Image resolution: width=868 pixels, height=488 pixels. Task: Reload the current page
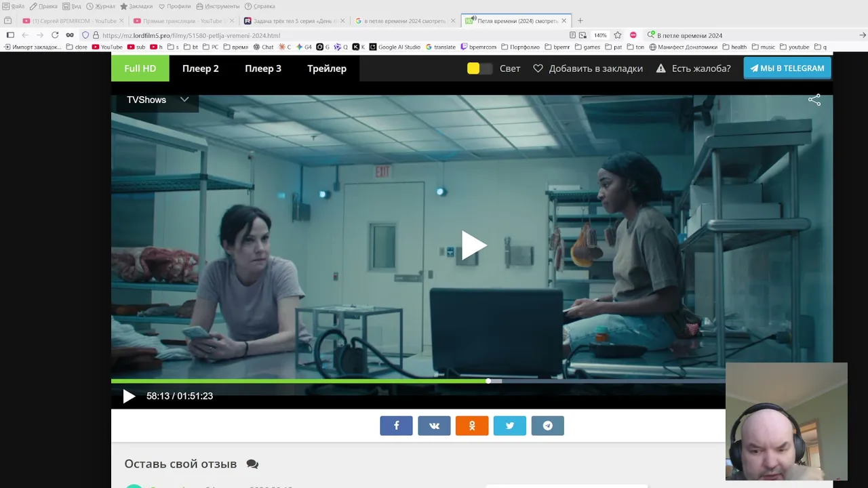tap(55, 35)
